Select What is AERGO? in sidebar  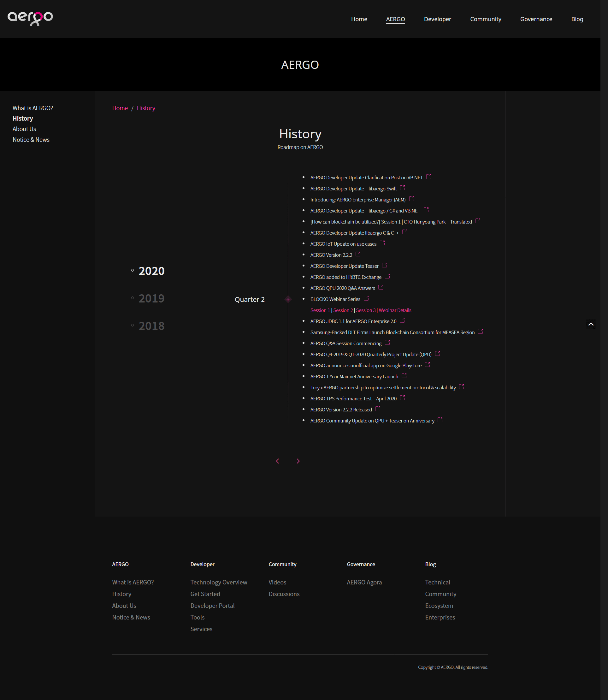point(33,108)
